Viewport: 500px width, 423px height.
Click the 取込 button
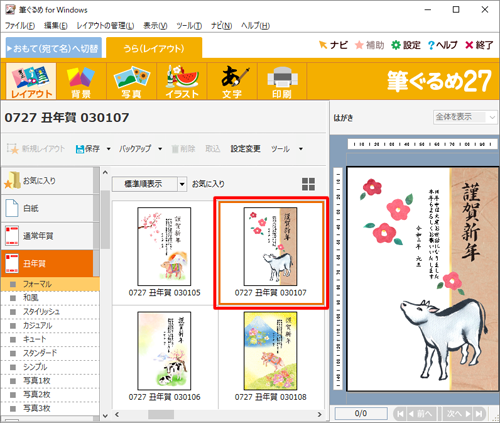213,149
